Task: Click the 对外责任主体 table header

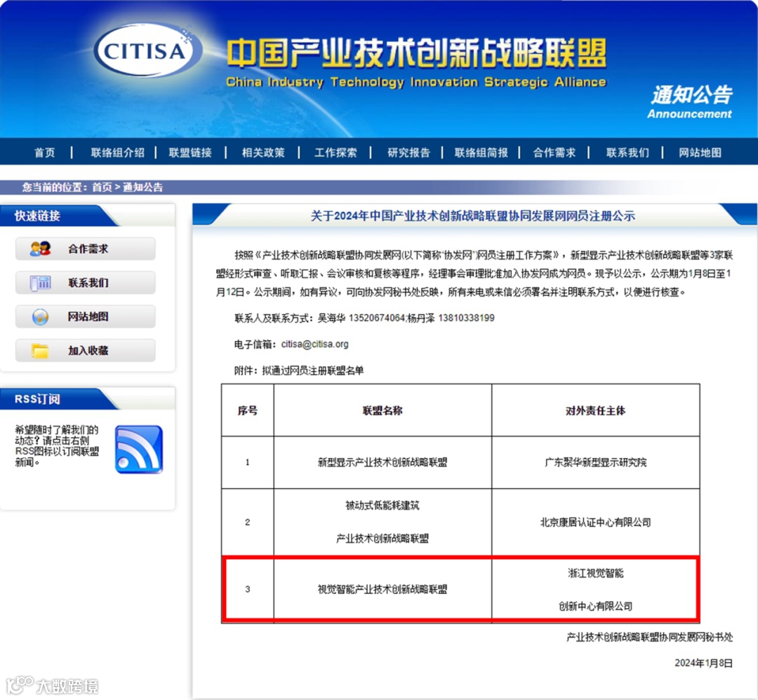Action: [596, 410]
